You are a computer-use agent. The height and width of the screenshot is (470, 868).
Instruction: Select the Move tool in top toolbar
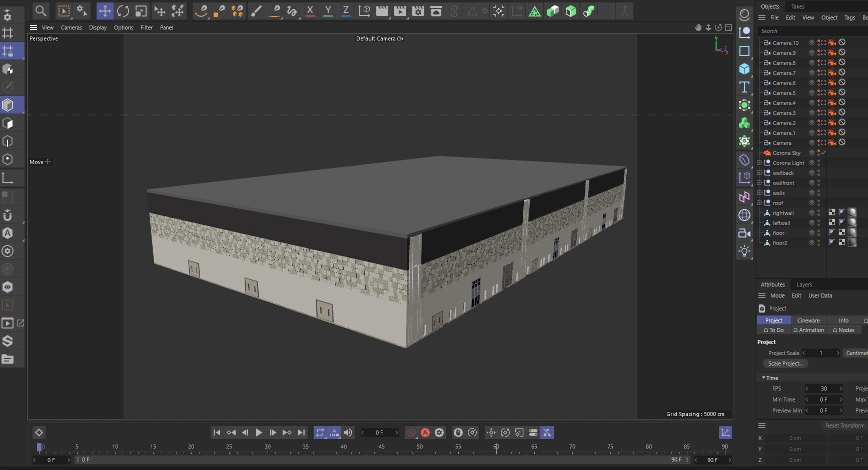tap(105, 11)
